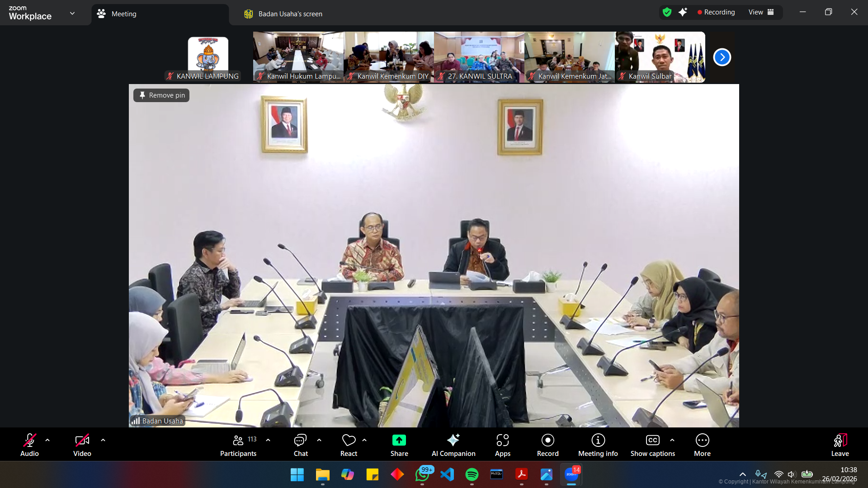Screen dimensions: 868x488
Task: Open the Apps icon
Action: tap(502, 440)
